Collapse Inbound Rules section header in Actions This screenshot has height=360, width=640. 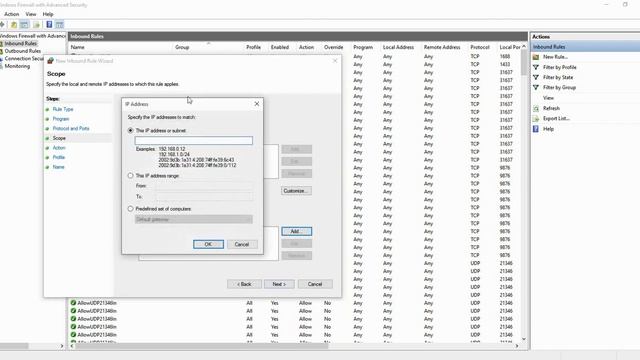(585, 47)
